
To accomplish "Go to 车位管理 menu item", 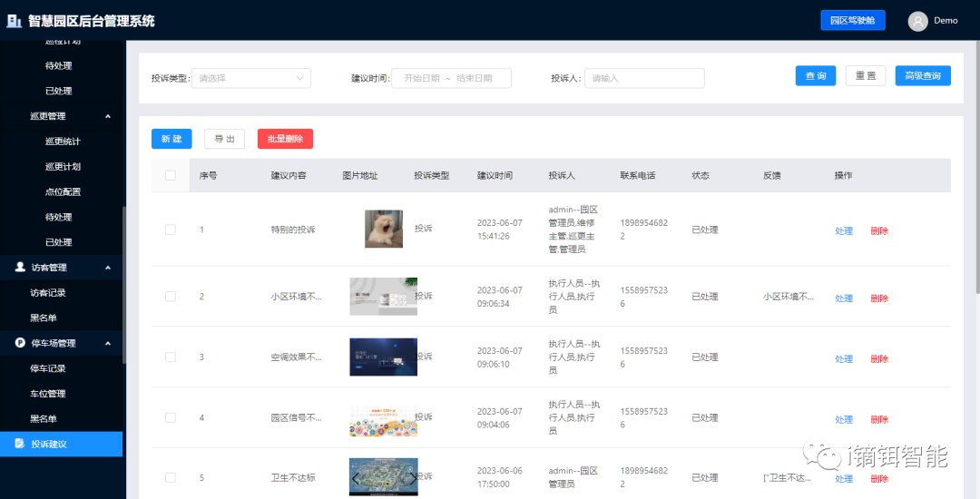I will pyautogui.click(x=48, y=394).
